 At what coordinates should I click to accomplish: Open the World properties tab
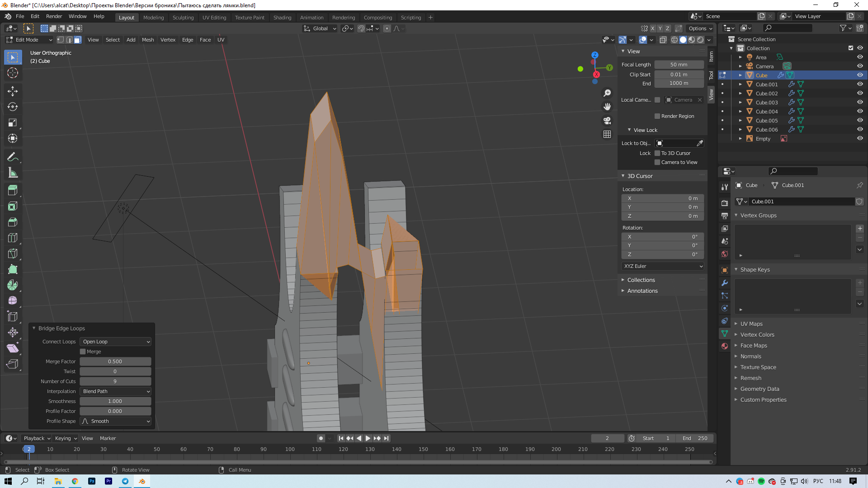pos(725,254)
